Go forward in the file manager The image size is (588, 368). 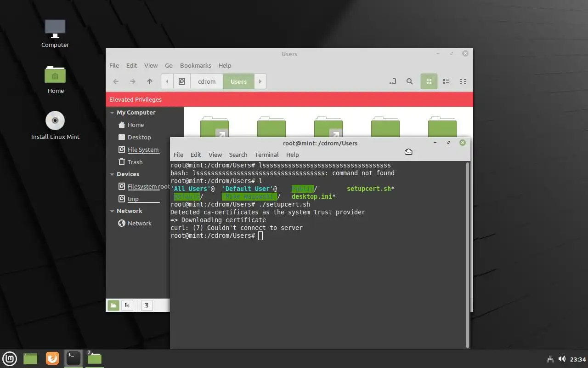pos(133,81)
